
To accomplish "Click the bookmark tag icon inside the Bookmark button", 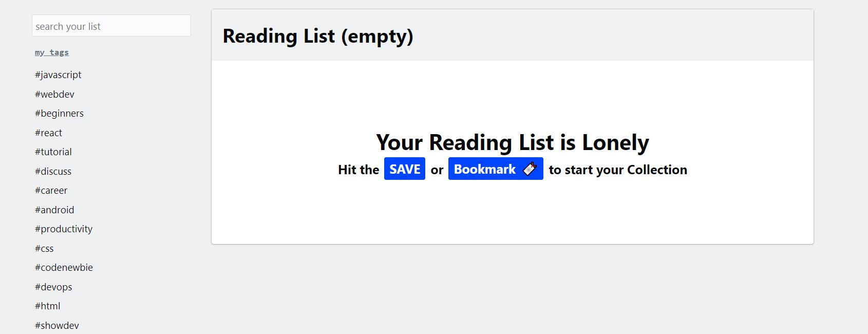I will [x=530, y=169].
